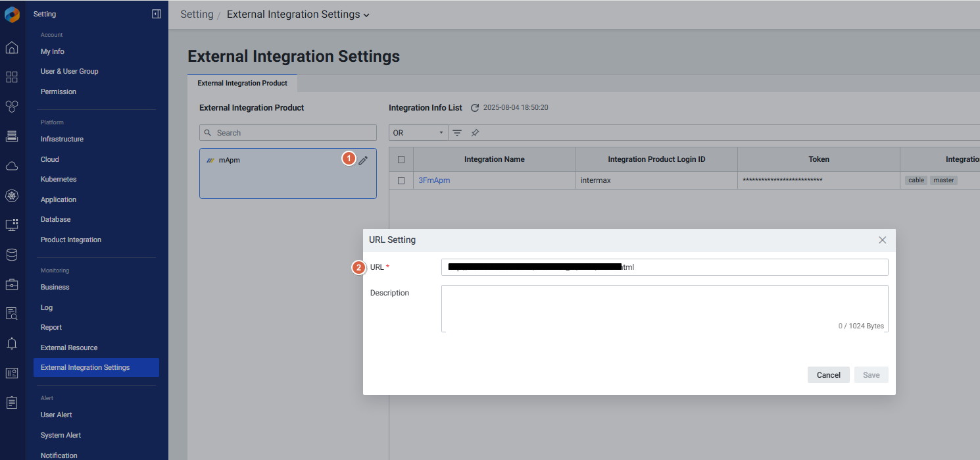Tick the checkbox for 3FmApm row
The width and height of the screenshot is (980, 460).
[x=401, y=180]
